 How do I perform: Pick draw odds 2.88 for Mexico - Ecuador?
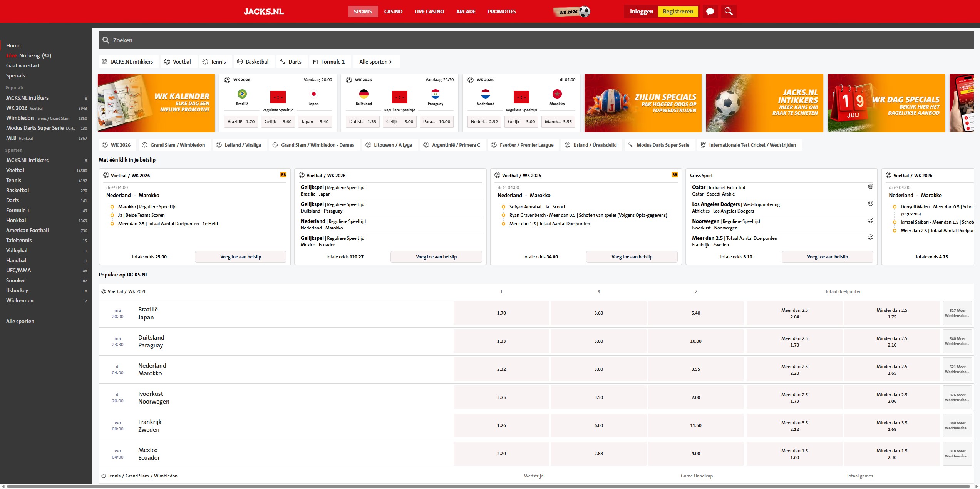[598, 454]
